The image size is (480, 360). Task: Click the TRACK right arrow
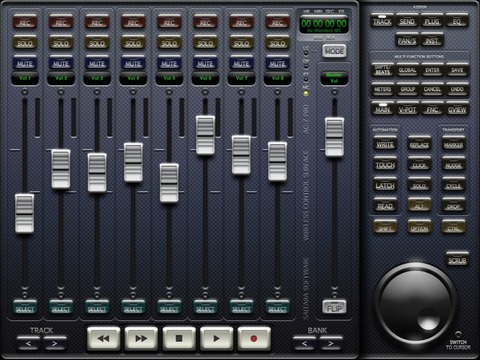tap(55, 343)
